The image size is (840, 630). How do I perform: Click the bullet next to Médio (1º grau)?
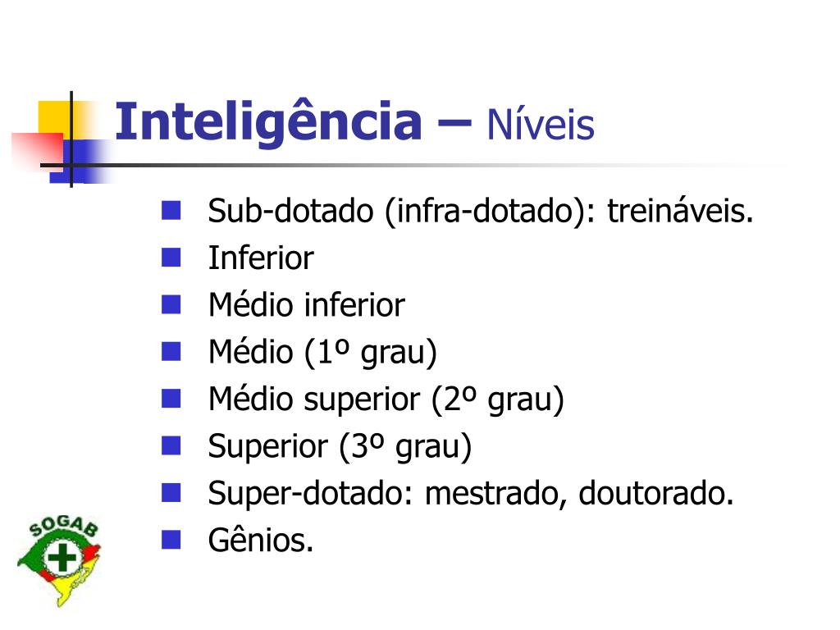pyautogui.click(x=171, y=352)
